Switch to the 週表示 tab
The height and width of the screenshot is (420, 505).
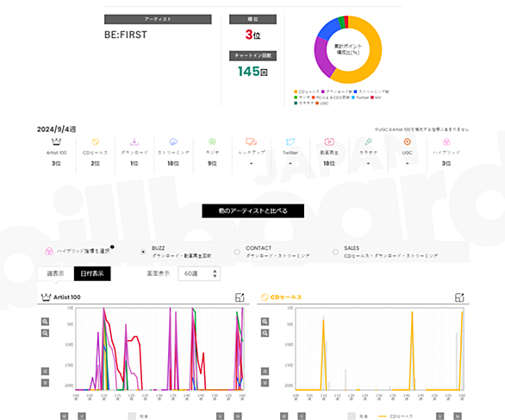pos(55,273)
